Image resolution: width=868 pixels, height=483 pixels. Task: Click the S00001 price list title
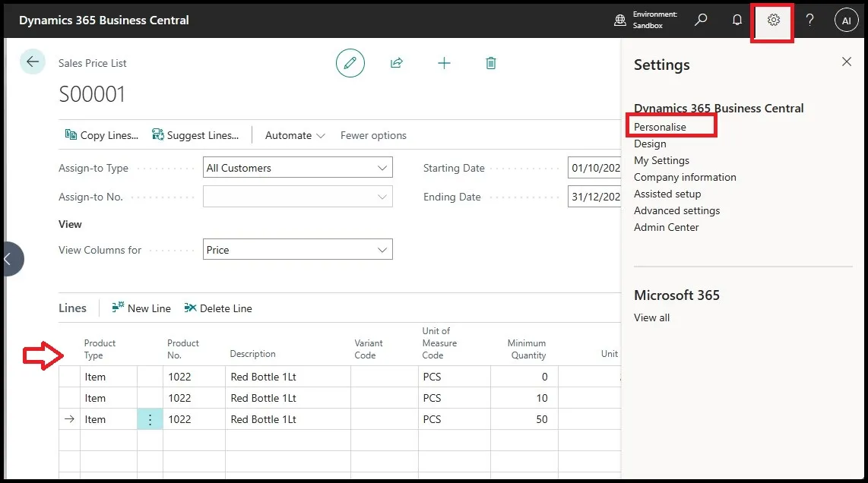(x=92, y=94)
